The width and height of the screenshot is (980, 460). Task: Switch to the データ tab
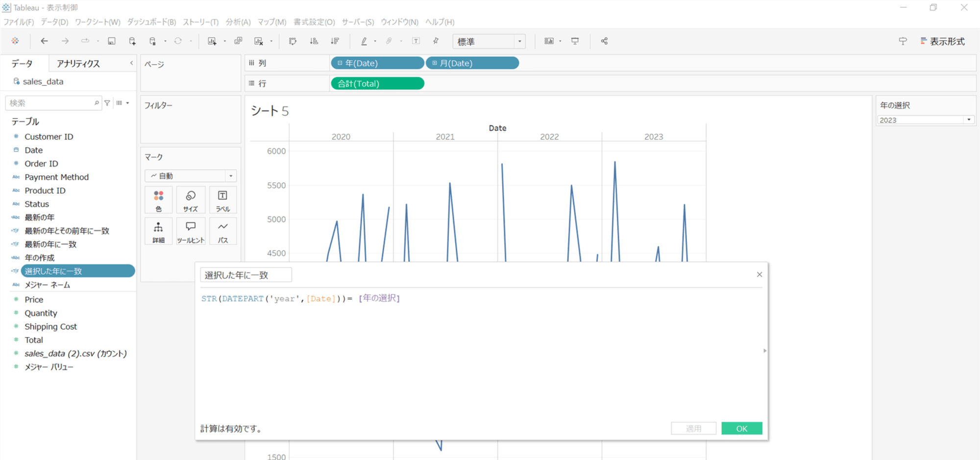[23, 64]
